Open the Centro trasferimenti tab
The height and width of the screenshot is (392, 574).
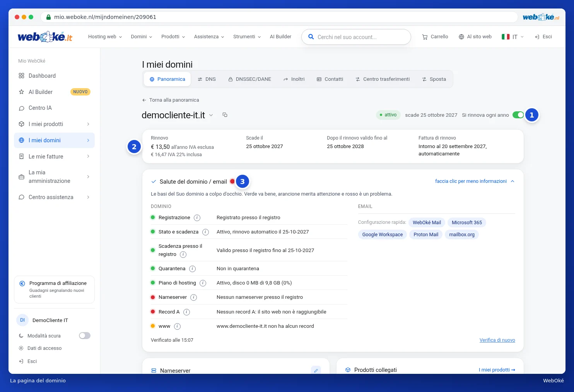pos(383,79)
